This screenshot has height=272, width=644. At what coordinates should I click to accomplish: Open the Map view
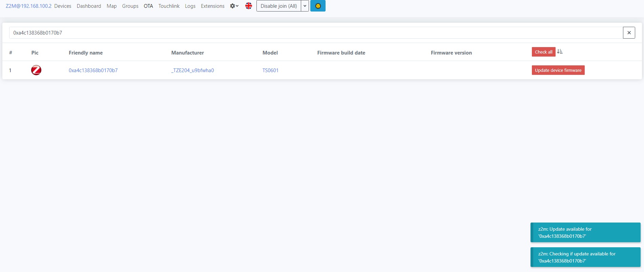(111, 6)
